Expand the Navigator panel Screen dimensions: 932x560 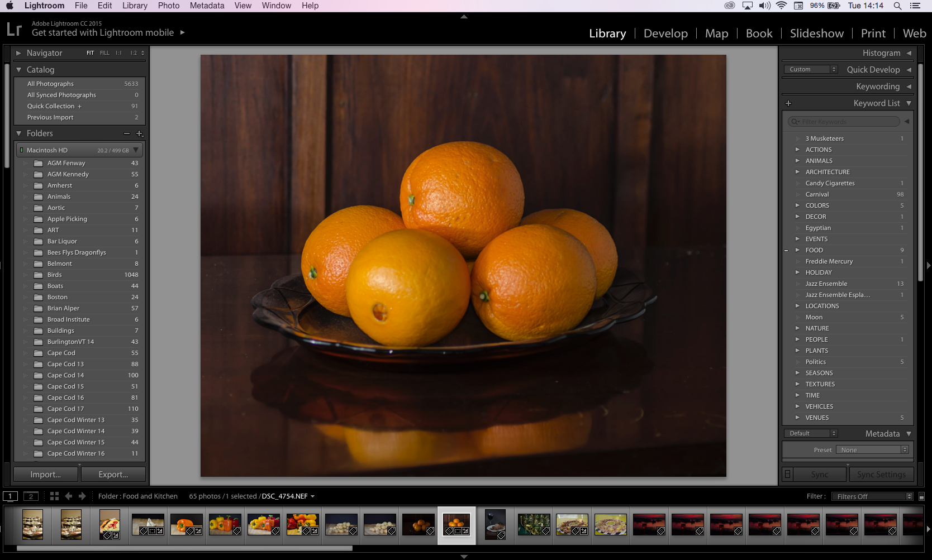pyautogui.click(x=18, y=53)
